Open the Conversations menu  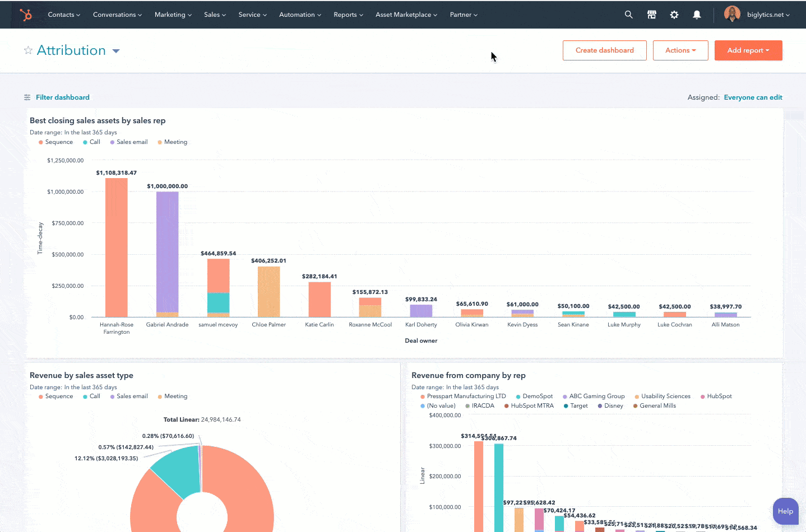117,15
